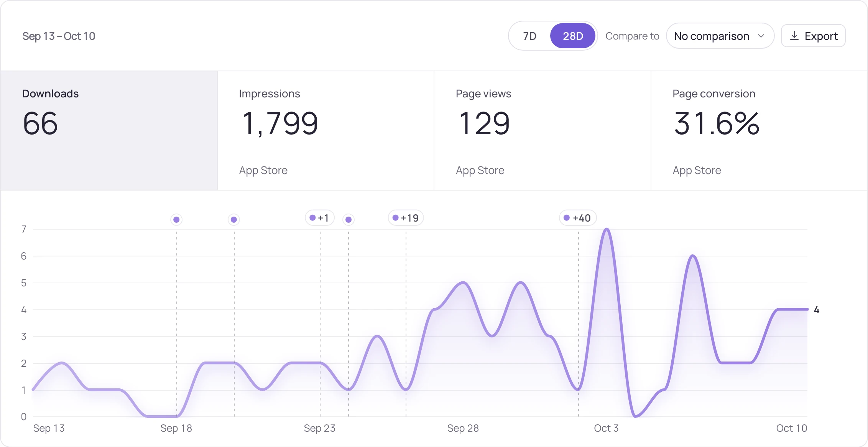Click the Oct 10 axis label
868x447 pixels.
[792, 428]
